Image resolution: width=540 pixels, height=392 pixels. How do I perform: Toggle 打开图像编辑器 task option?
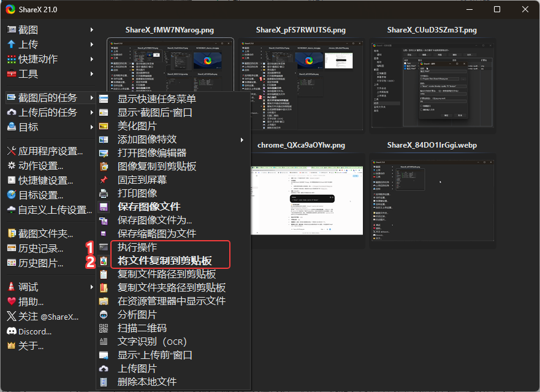(x=173, y=153)
